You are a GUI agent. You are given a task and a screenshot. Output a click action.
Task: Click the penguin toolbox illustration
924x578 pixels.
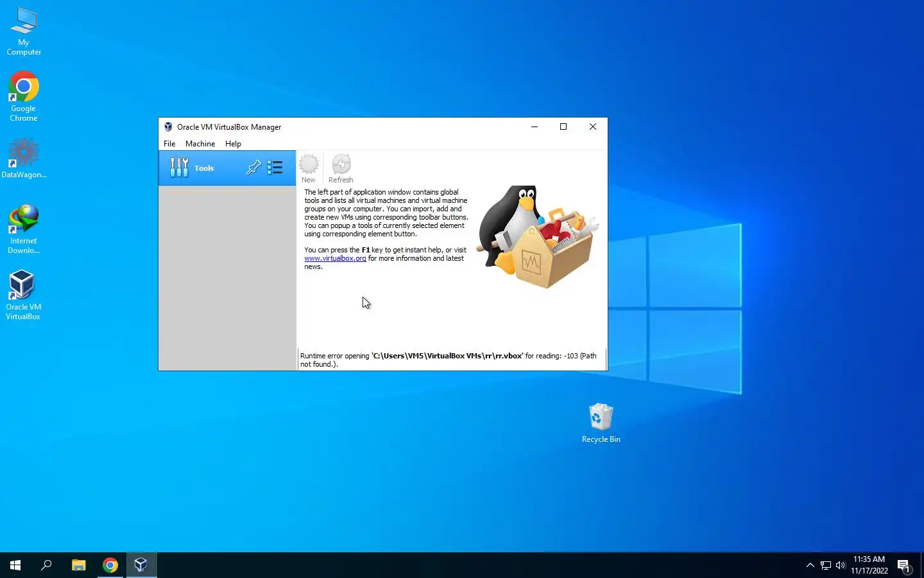click(x=538, y=236)
